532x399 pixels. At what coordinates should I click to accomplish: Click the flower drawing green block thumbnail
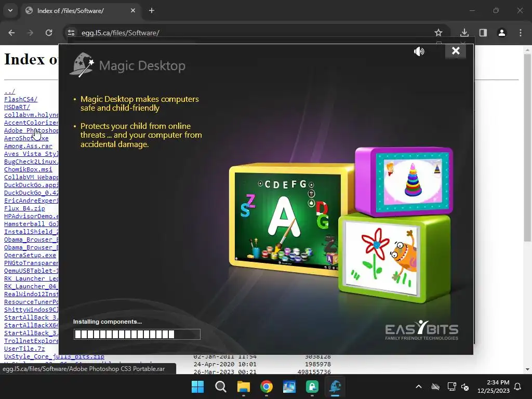pos(395,258)
